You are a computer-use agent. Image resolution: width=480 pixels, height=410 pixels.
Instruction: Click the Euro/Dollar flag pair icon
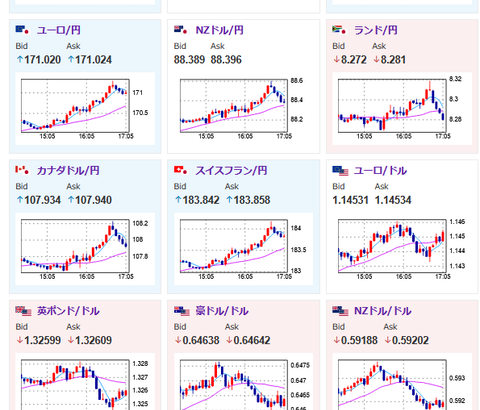(x=340, y=171)
